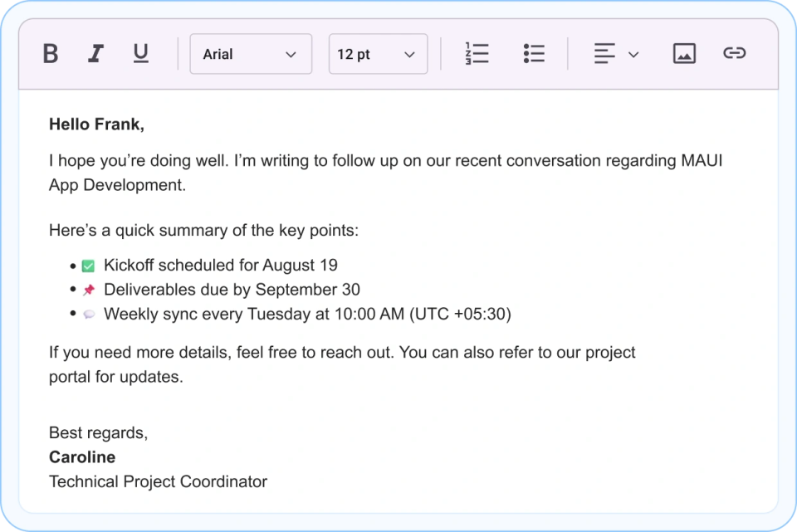Insert an image into the email
This screenshot has width=797, height=532.
click(x=684, y=52)
